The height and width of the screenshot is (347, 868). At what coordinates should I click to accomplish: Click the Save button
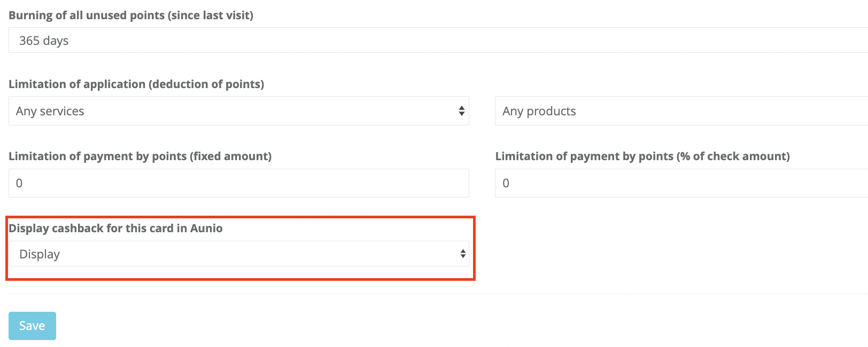point(32,326)
